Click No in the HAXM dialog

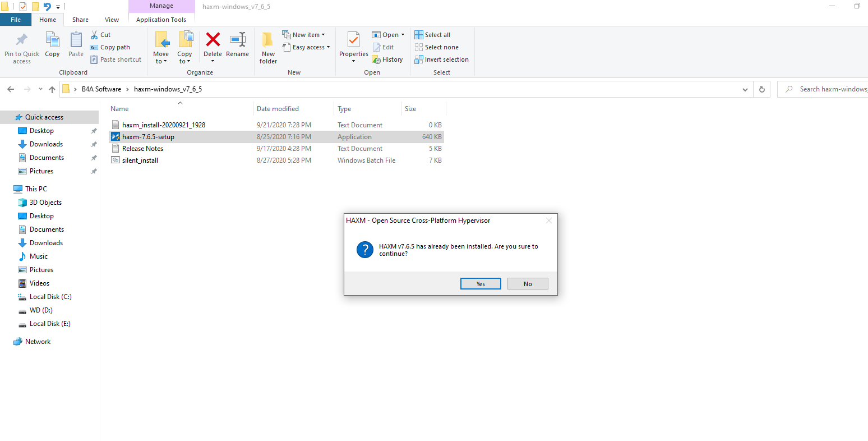click(x=528, y=284)
